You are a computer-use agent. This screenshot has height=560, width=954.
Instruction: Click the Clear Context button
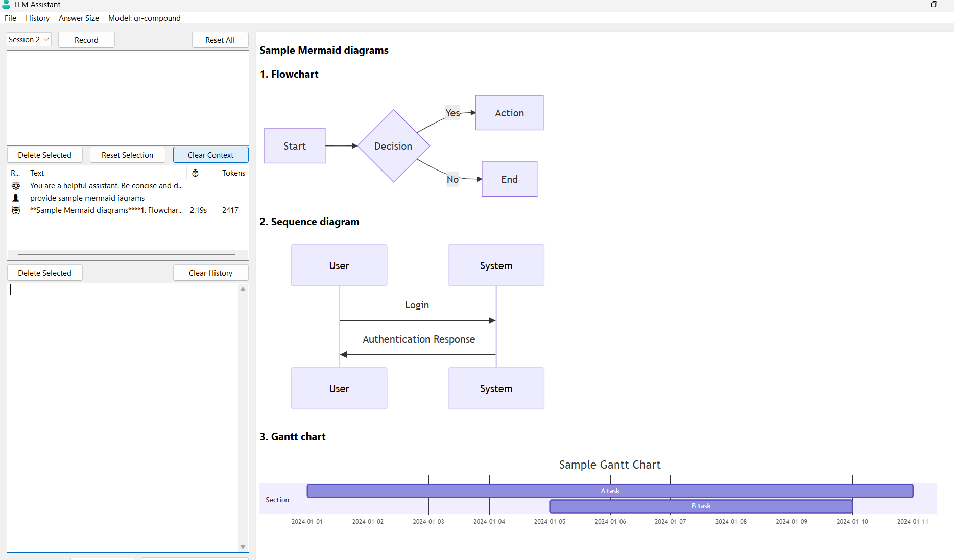210,155
